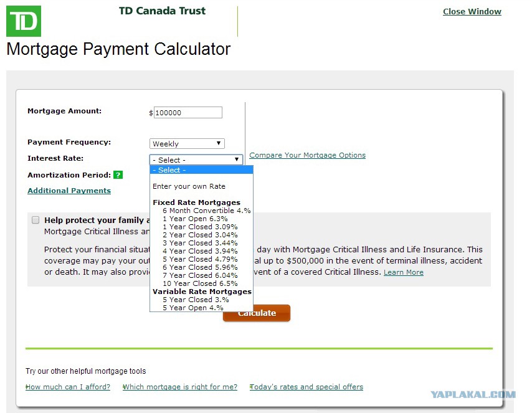Open How much can I afford link
This screenshot has height=413, width=532.
tap(68, 387)
